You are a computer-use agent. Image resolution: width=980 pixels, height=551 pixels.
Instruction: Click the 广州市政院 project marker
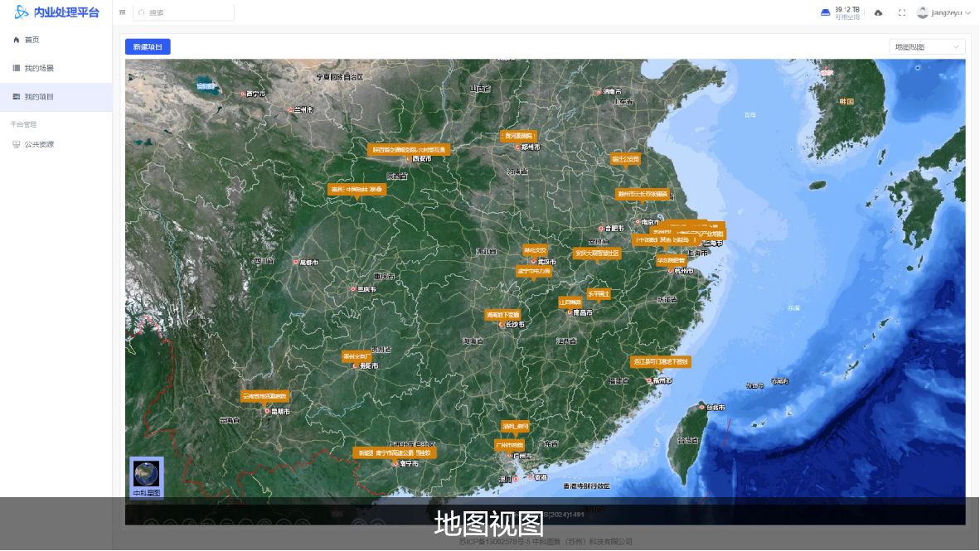(509, 446)
